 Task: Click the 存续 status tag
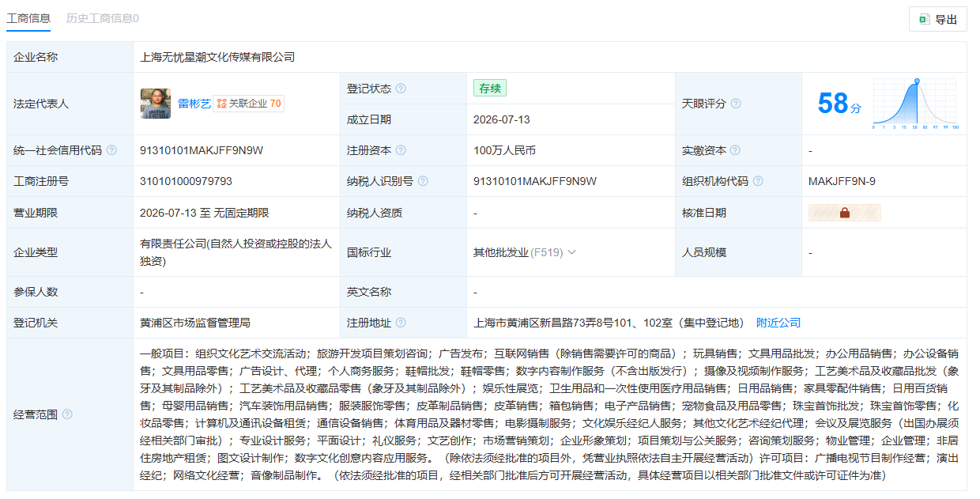pos(490,89)
